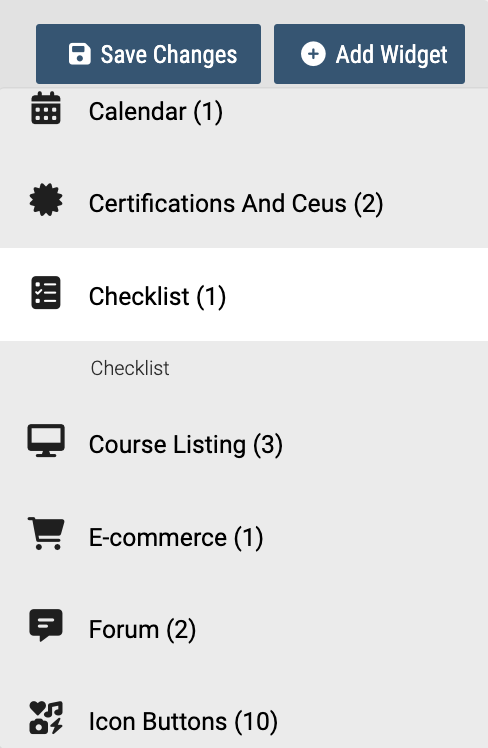Click the Add Widget button
The image size is (488, 748).
[369, 54]
